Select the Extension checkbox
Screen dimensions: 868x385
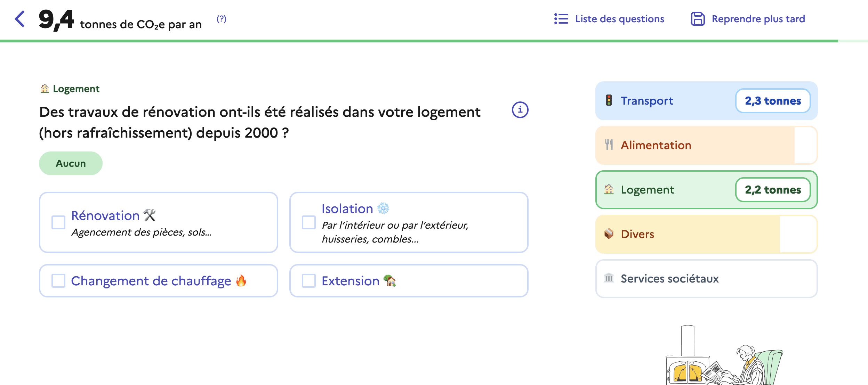point(309,281)
